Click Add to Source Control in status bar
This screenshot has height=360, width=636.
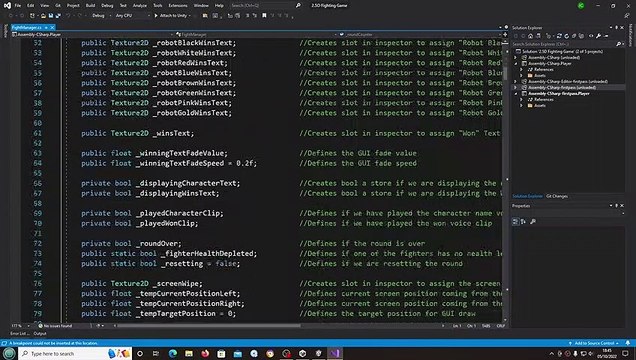tap(594, 343)
